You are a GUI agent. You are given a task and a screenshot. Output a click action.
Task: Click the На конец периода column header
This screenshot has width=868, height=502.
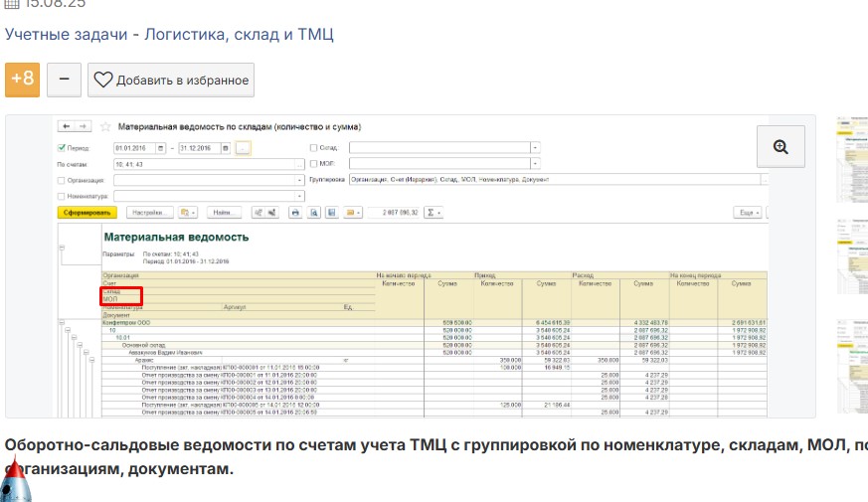point(695,275)
